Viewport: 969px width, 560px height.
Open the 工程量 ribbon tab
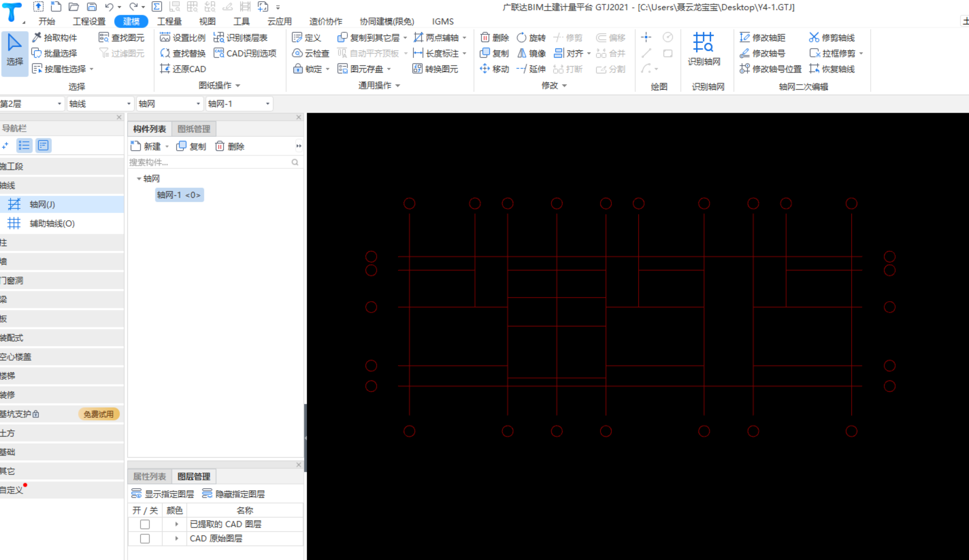169,21
